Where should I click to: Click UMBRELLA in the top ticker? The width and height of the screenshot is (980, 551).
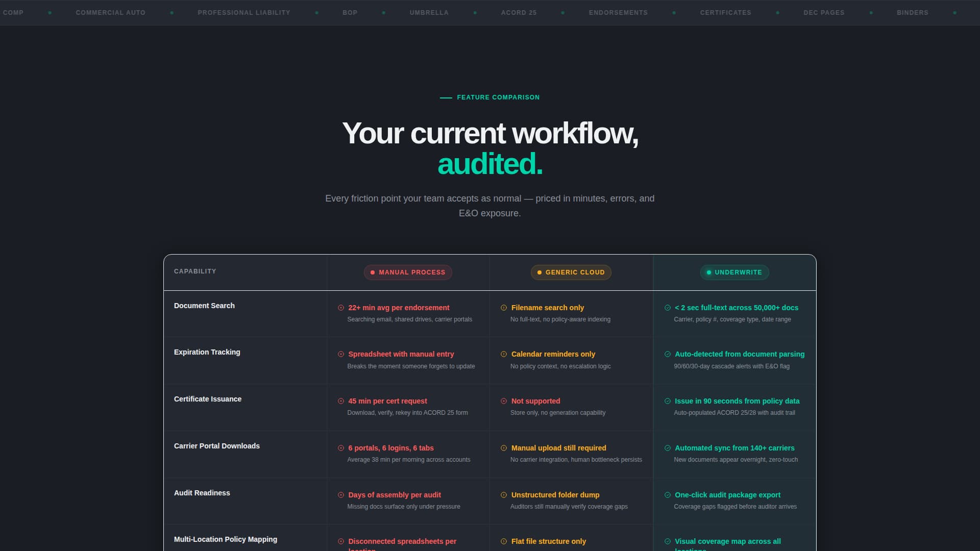pyautogui.click(x=429, y=13)
